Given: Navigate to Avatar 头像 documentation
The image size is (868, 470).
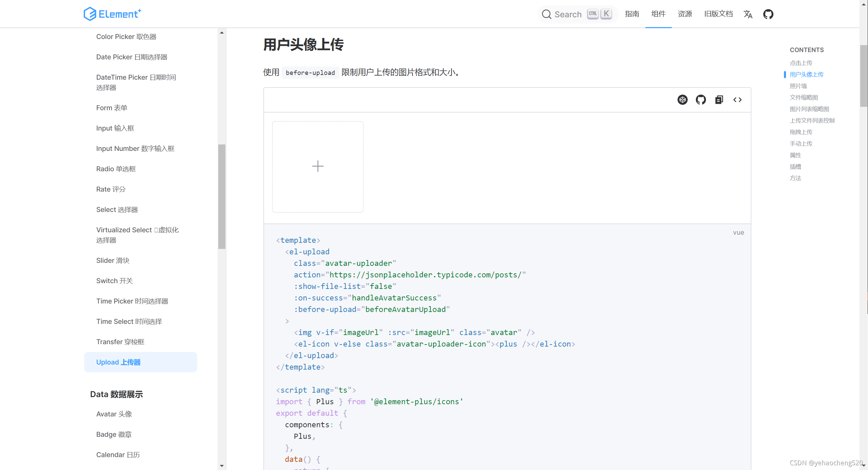Looking at the screenshot, I should 114,414.
